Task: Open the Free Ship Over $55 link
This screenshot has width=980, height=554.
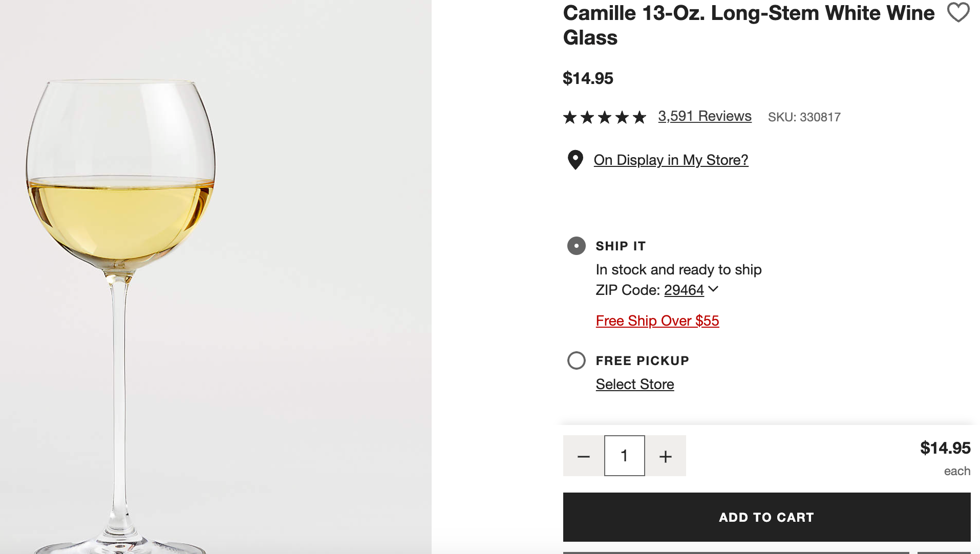Action: coord(657,321)
